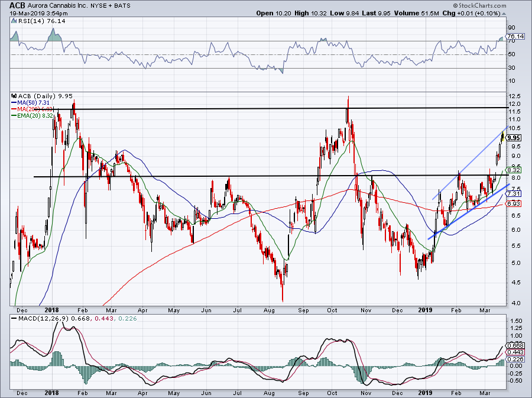
Task: Click the 30 level on RSI axis
Action: (x=512, y=67)
